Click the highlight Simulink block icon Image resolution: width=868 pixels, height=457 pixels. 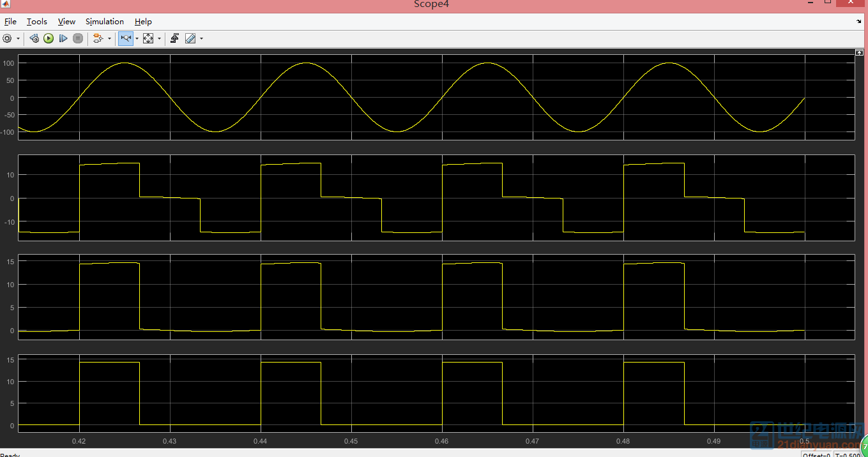click(x=98, y=38)
